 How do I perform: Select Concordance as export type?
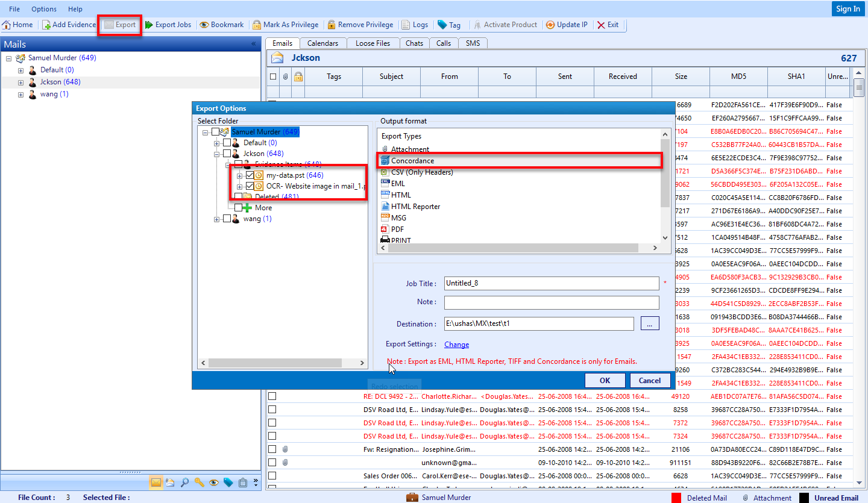414,160
